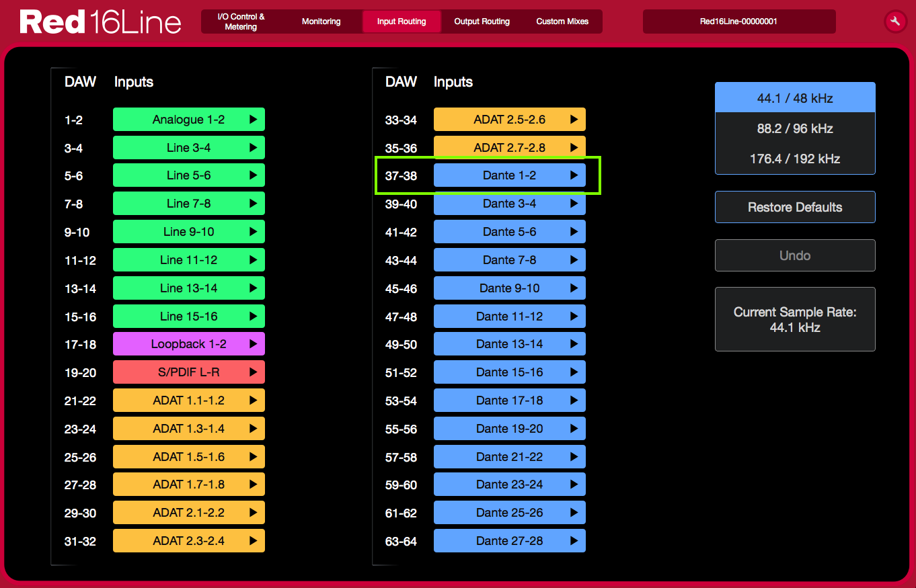Click the DAW 1-2 channel label
Viewport: 916px width, 588px height.
point(73,120)
